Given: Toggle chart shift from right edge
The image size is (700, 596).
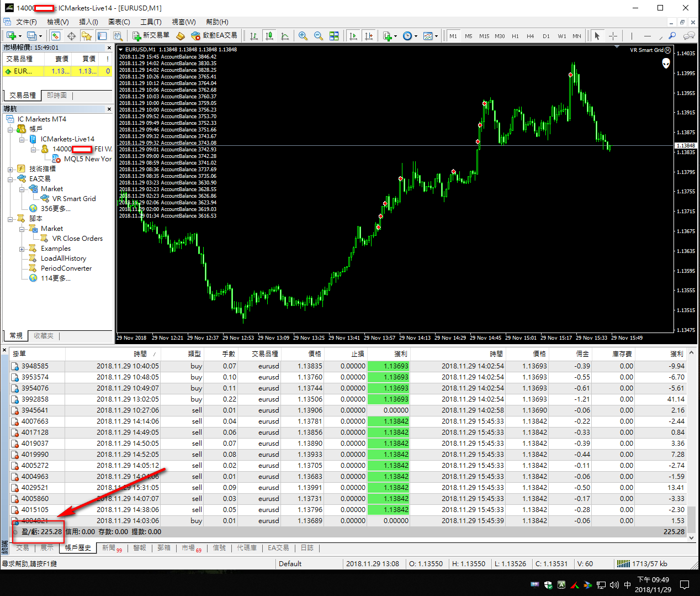Looking at the screenshot, I should 369,36.
